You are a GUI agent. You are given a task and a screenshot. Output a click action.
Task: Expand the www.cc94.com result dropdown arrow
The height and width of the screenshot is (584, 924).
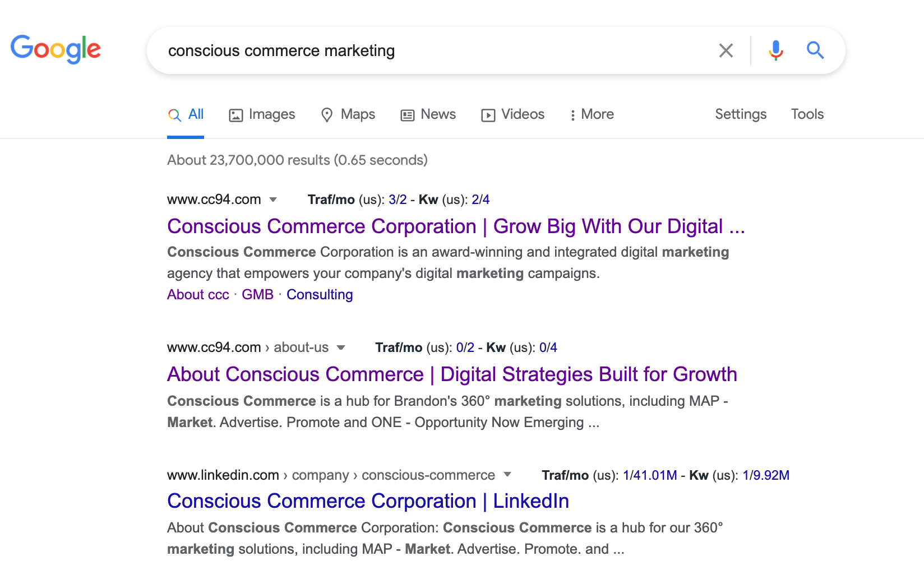click(273, 200)
